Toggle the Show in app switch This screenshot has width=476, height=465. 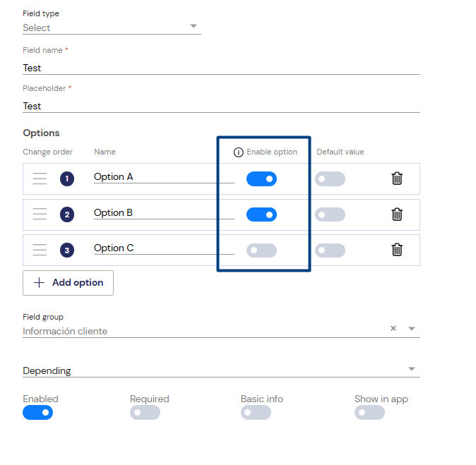point(369,413)
